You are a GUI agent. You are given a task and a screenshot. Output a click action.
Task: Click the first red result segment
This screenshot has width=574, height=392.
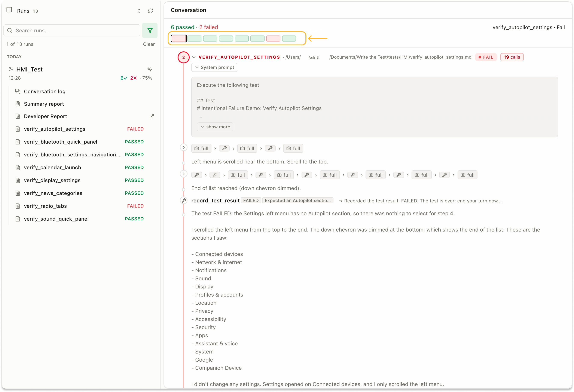(x=178, y=39)
